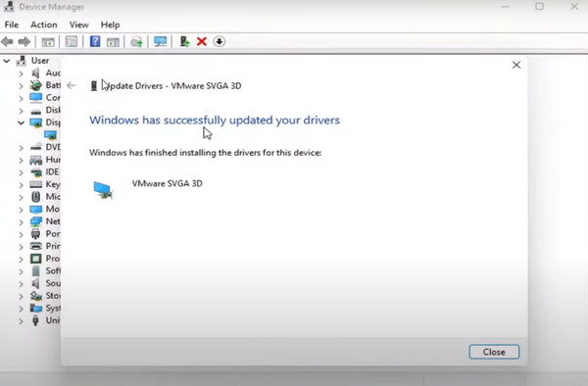The image size is (588, 386).
Task: Collapse the Display adapters tree node
Action: 21,122
